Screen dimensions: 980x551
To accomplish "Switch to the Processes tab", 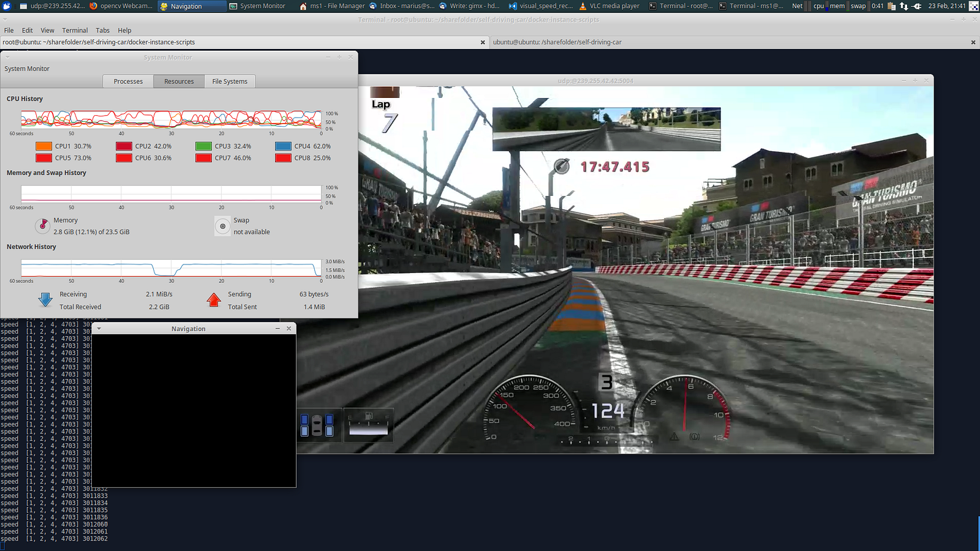I will tap(128, 81).
